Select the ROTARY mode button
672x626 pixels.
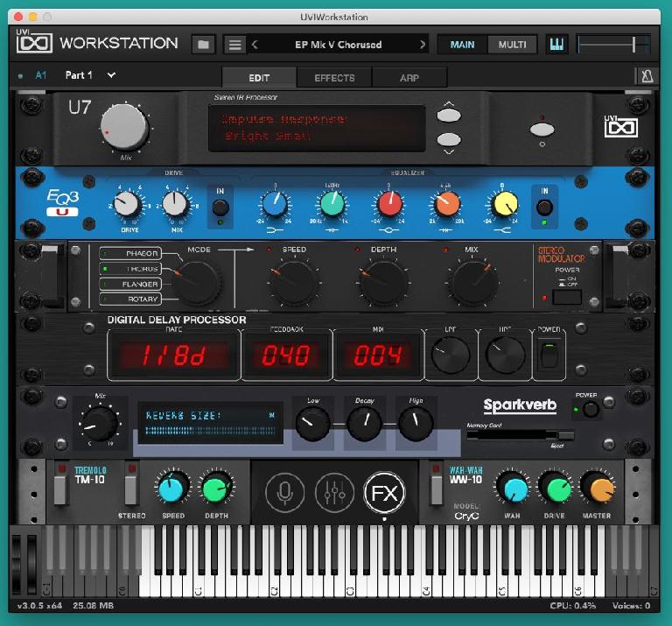[x=130, y=299]
